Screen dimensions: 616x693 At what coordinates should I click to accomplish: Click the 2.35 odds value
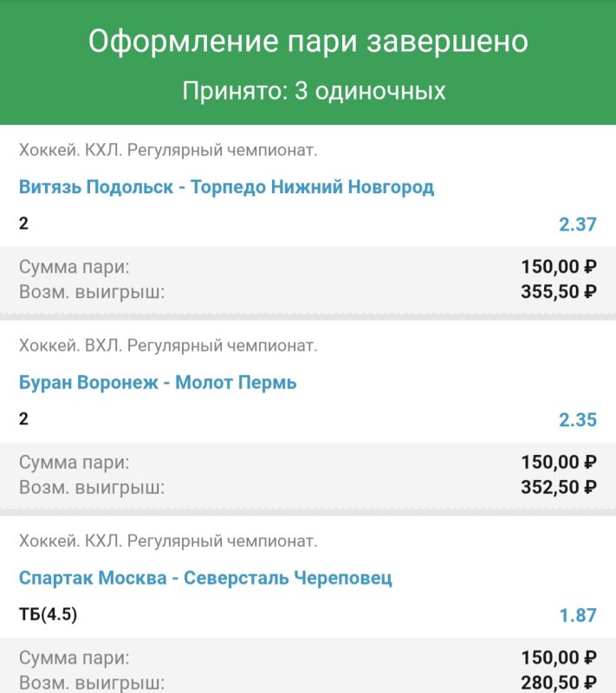coord(577,420)
